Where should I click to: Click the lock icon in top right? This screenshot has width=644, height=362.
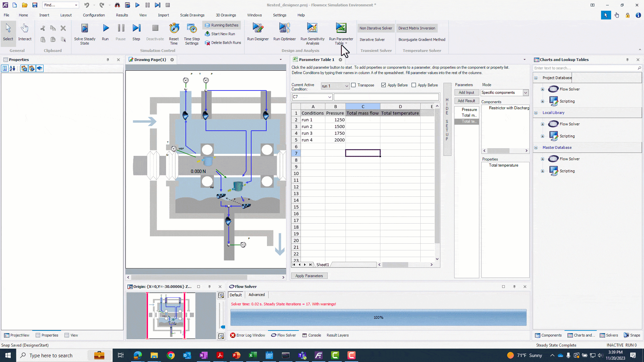coord(627,15)
